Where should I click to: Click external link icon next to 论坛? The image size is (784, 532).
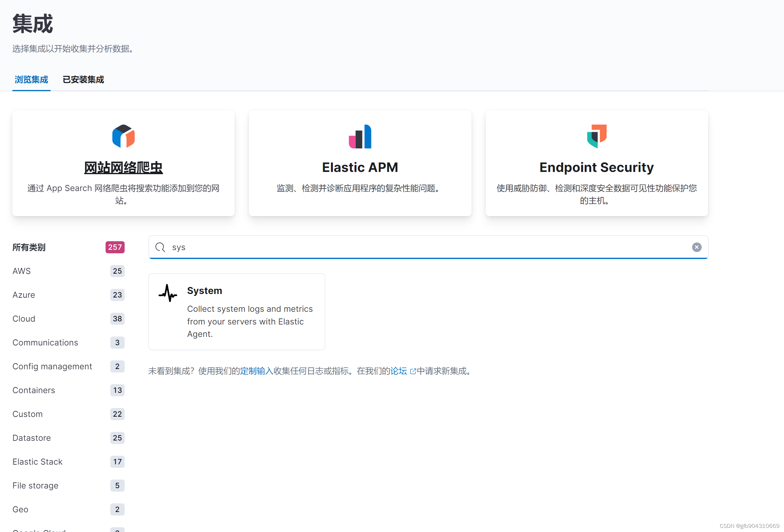(x=413, y=371)
